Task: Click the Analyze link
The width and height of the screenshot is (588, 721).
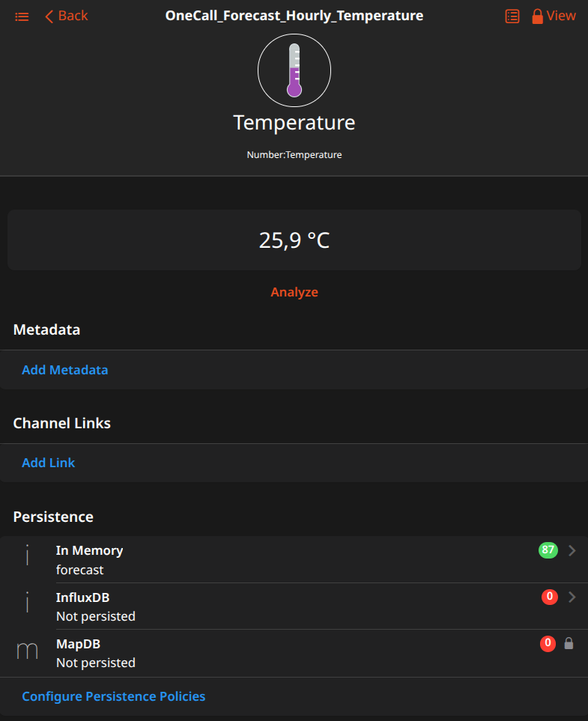Action: point(294,292)
